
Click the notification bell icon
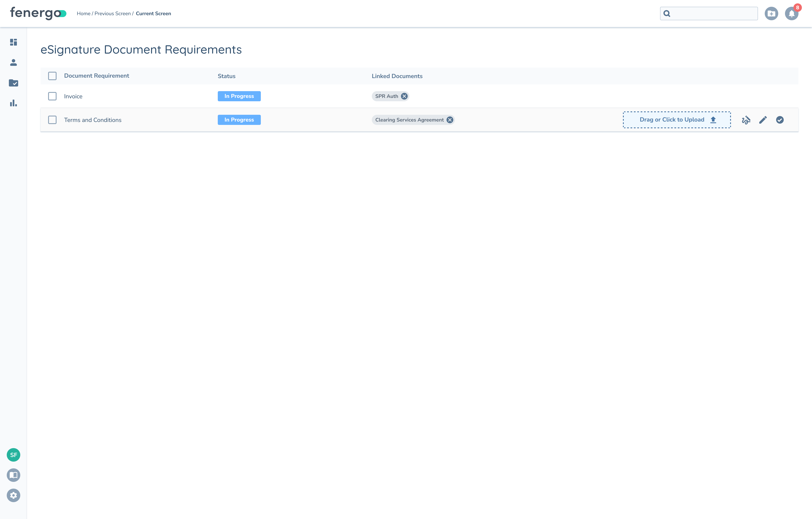791,14
